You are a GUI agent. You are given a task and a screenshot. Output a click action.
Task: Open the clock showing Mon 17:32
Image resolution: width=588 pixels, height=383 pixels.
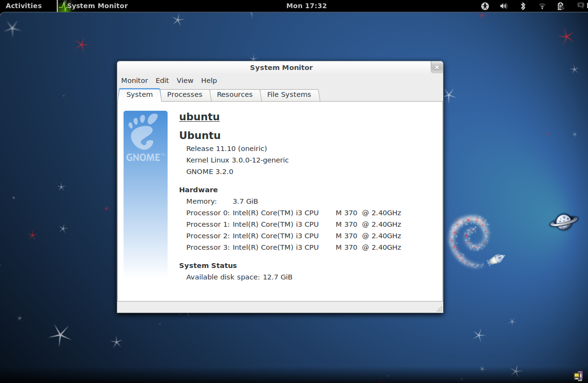point(306,6)
